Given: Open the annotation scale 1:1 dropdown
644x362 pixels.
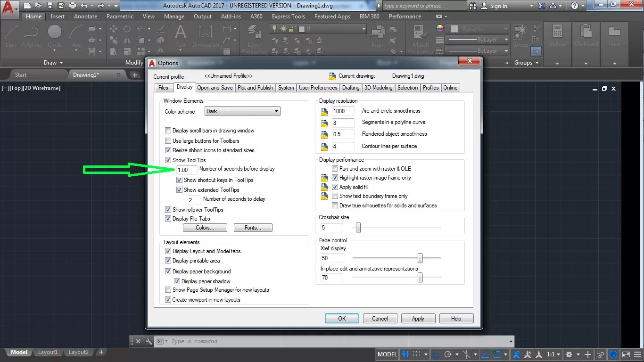Looking at the screenshot, I should click(x=554, y=354).
